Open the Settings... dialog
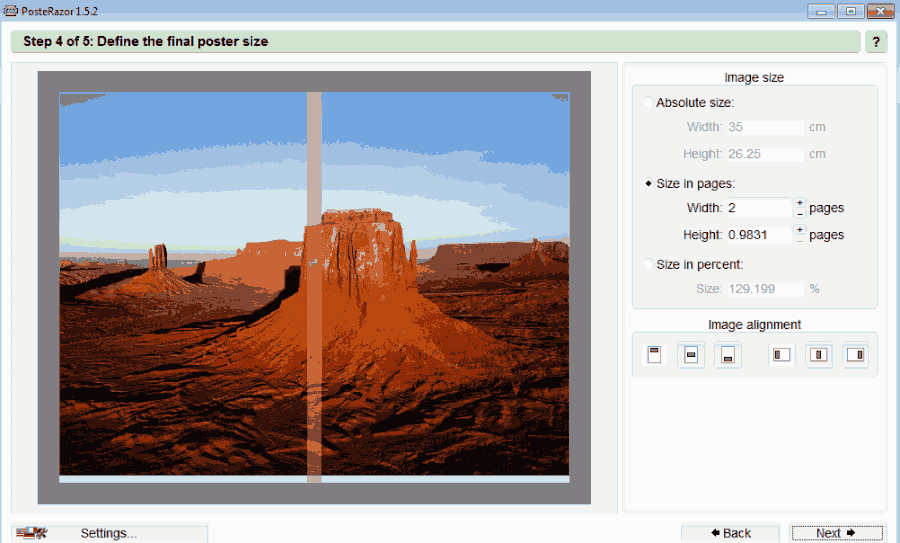Viewport: 900px width, 543px height. pyautogui.click(x=109, y=533)
